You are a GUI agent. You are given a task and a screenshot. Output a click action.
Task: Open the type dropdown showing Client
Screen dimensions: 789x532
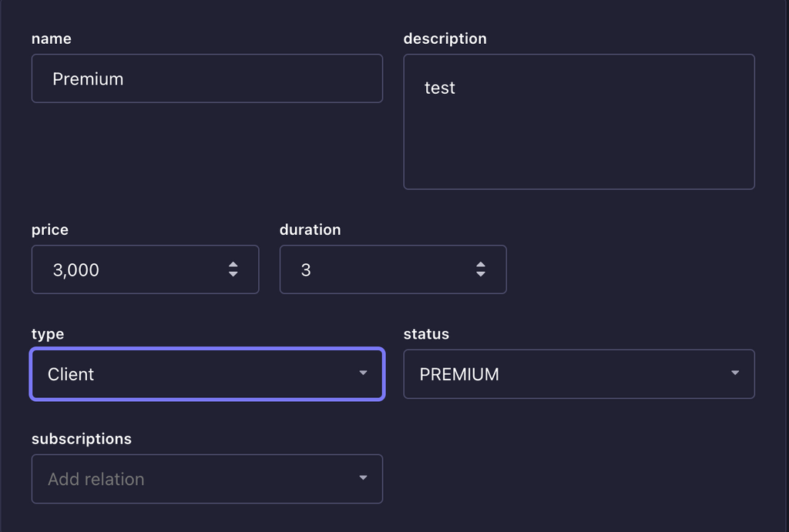(207, 374)
